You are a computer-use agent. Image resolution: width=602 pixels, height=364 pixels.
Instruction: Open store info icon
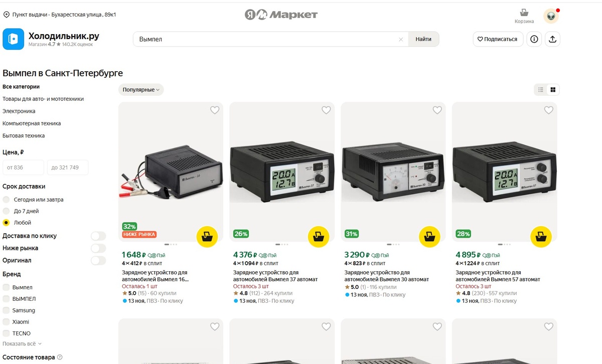(534, 39)
